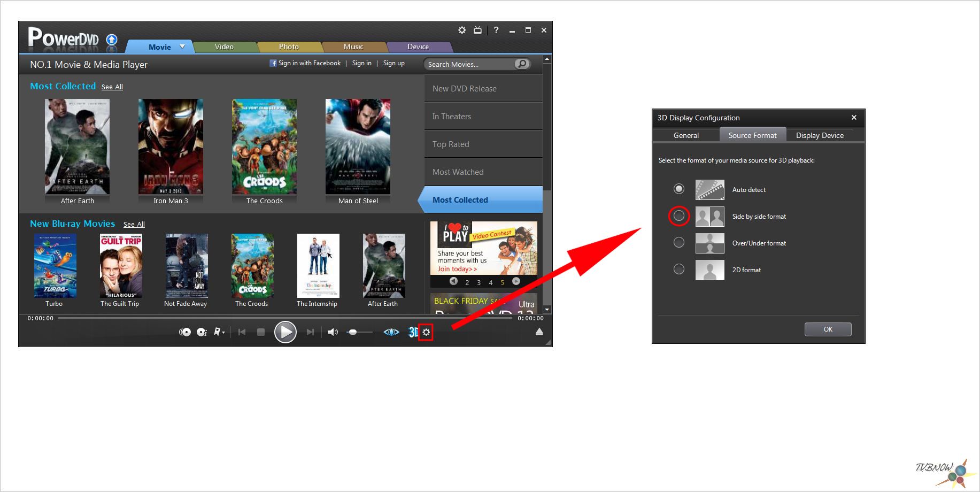
Task: Switch to TV mode icon in the title bar
Action: click(477, 30)
